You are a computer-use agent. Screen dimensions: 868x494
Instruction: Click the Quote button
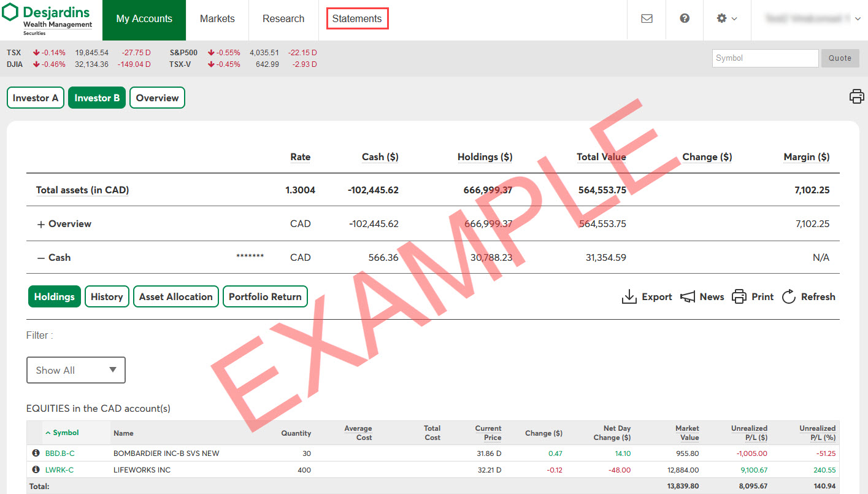(840, 58)
